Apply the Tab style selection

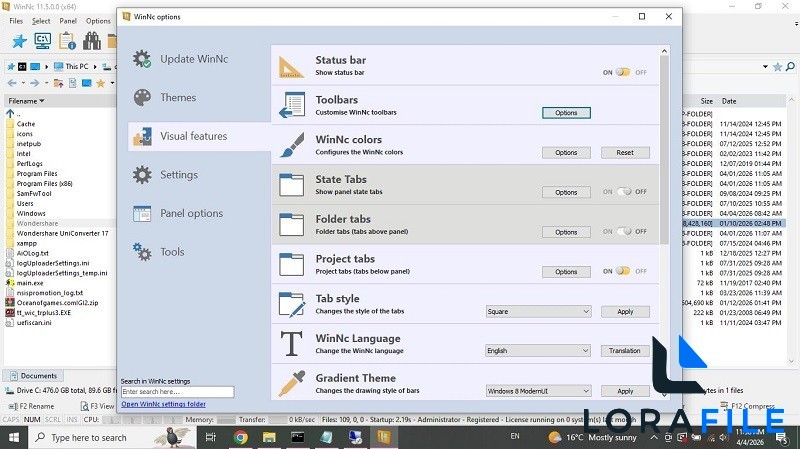tap(626, 312)
